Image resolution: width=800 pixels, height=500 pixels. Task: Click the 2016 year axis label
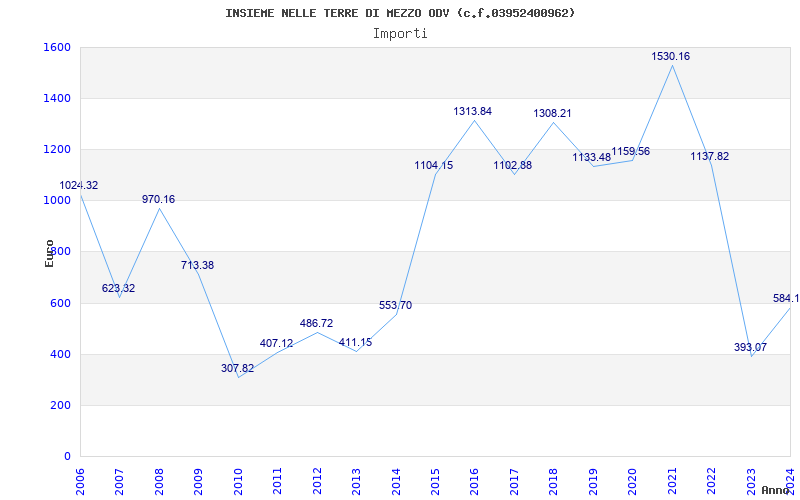pos(474,481)
